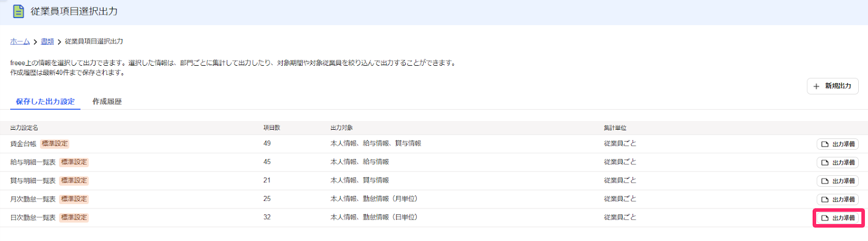Switch to the 作成履歴 tab
Image resolution: width=868 pixels, height=241 pixels.
point(107,102)
